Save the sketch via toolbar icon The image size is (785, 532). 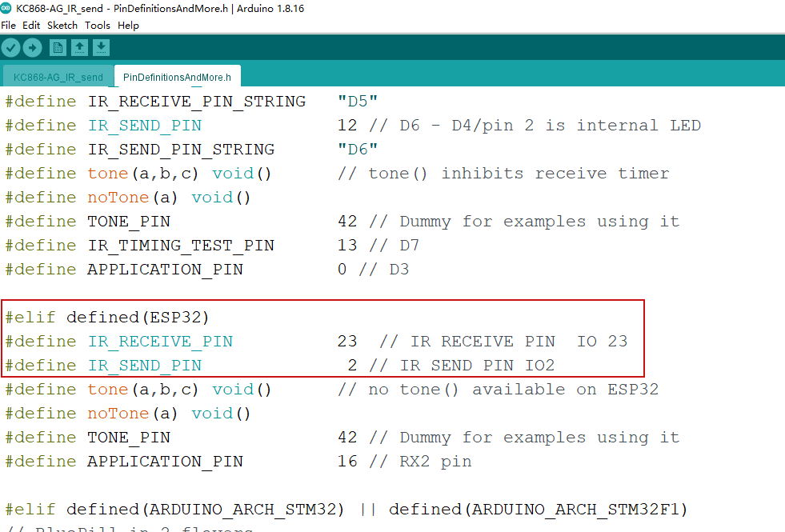click(100, 47)
